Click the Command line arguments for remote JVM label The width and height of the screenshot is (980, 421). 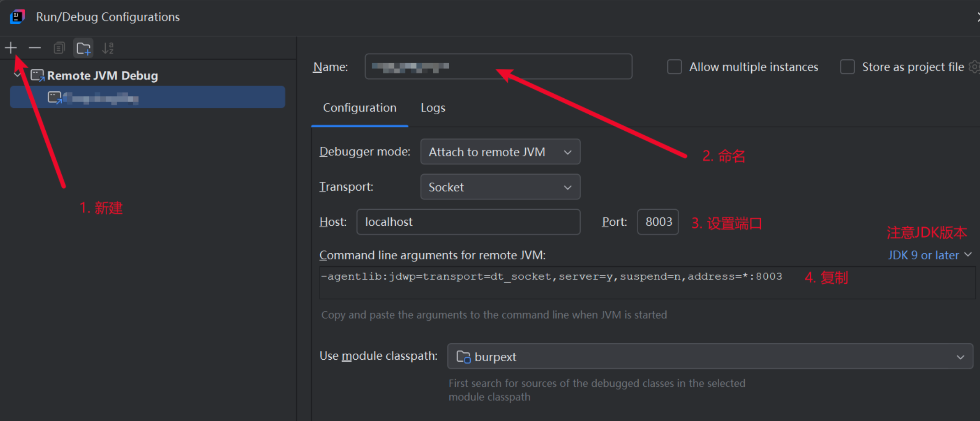point(432,255)
